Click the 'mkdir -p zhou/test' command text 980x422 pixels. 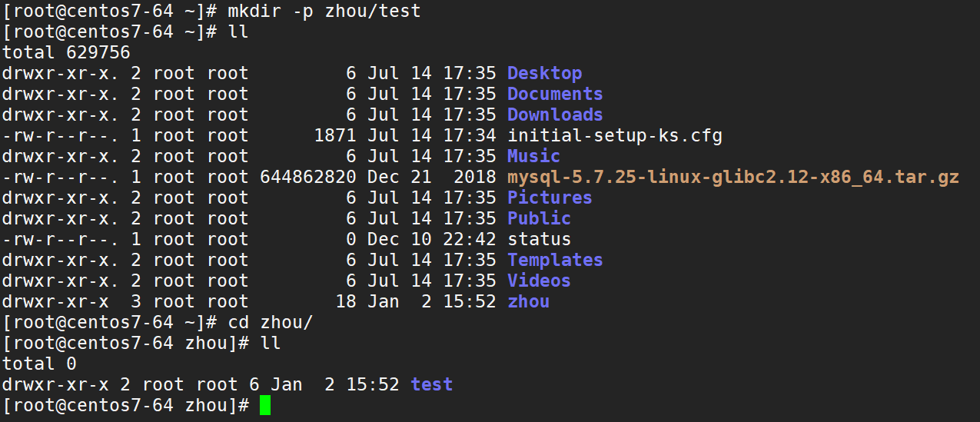(x=324, y=12)
